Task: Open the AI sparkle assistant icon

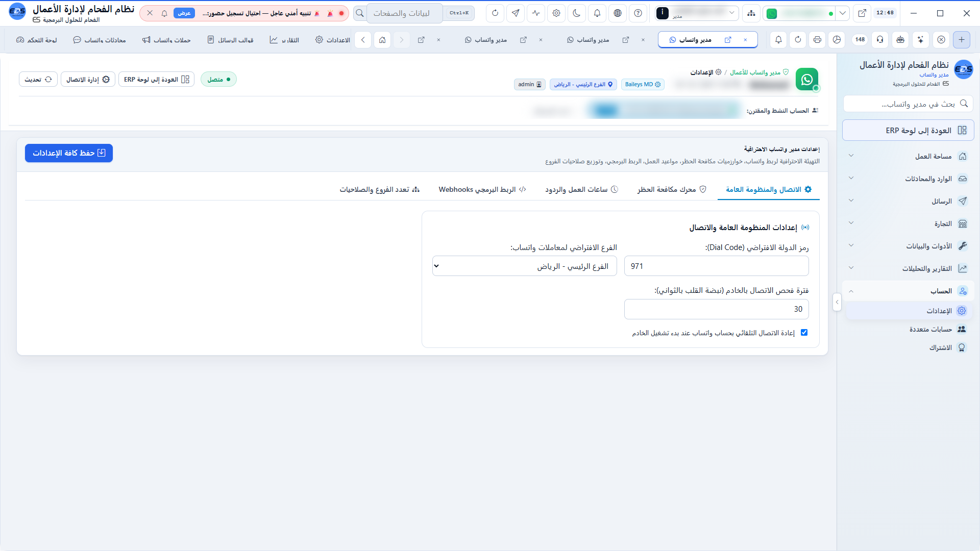Action: click(x=921, y=39)
